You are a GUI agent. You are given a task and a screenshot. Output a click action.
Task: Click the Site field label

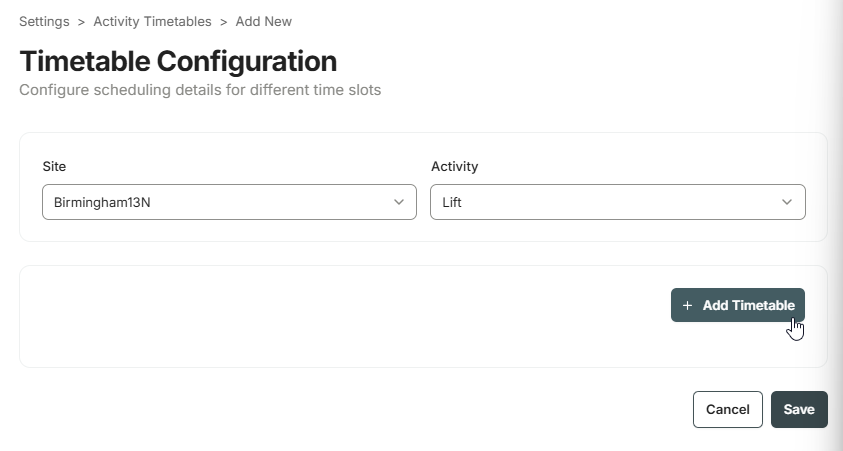[x=54, y=167]
